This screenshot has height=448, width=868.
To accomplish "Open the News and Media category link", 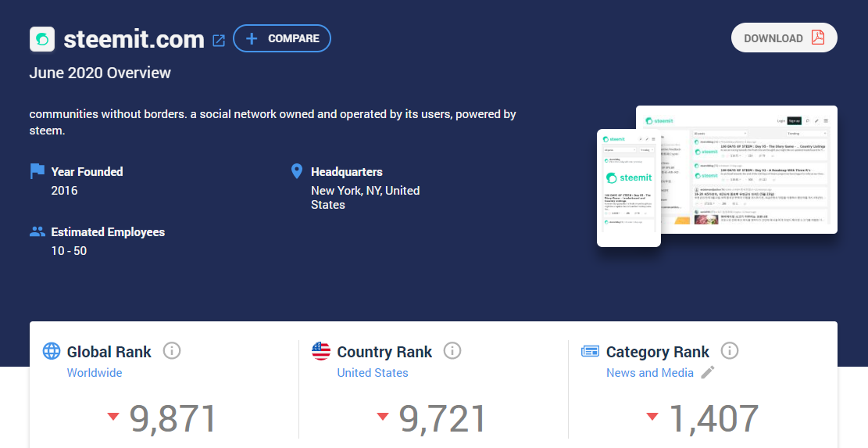I will click(x=650, y=373).
